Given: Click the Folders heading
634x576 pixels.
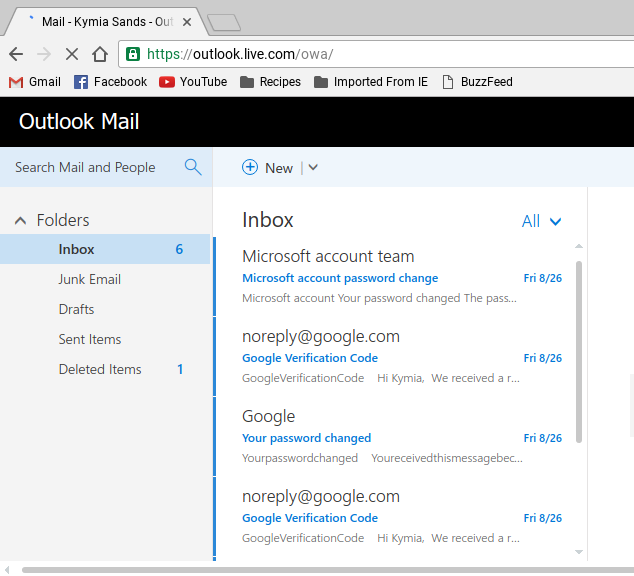Looking at the screenshot, I should pyautogui.click(x=63, y=220).
